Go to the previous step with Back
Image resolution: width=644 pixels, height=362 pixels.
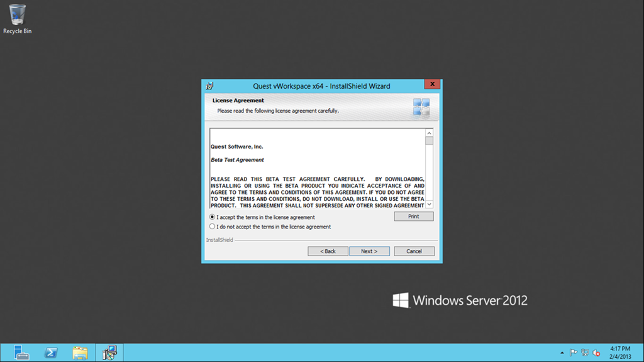coord(328,251)
